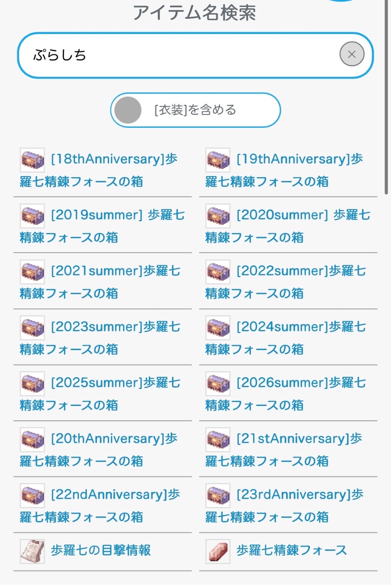391x588 pixels.
Task: Open the [20thAnniversary]歩羅七精錬フォースの箱 link
Action: (99, 449)
